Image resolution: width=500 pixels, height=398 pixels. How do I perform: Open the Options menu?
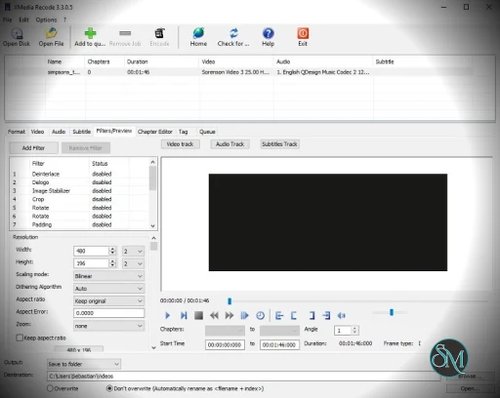[46, 20]
